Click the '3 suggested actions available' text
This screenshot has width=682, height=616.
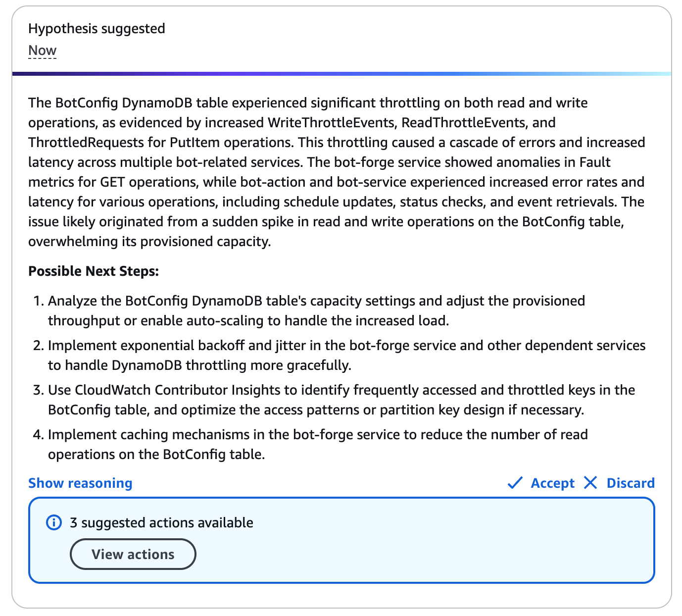coord(161,522)
